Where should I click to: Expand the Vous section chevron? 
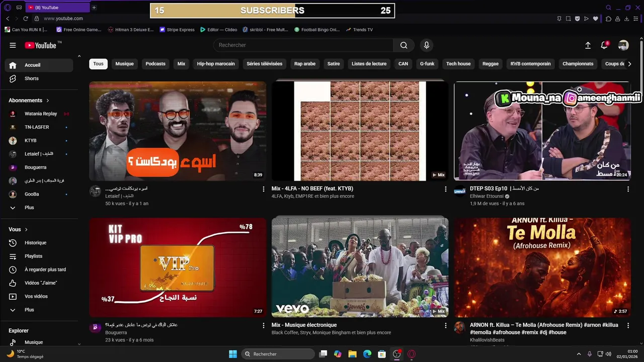[x=26, y=229]
